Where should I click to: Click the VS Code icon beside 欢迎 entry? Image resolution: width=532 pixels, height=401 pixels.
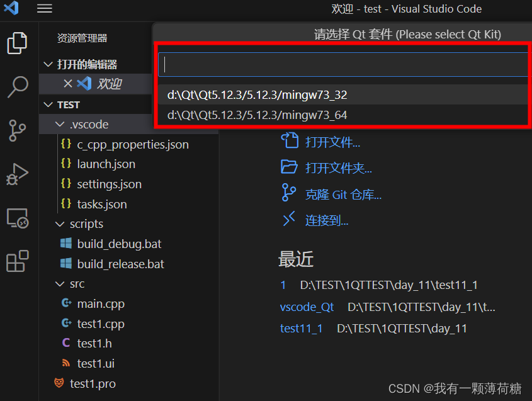pos(84,84)
